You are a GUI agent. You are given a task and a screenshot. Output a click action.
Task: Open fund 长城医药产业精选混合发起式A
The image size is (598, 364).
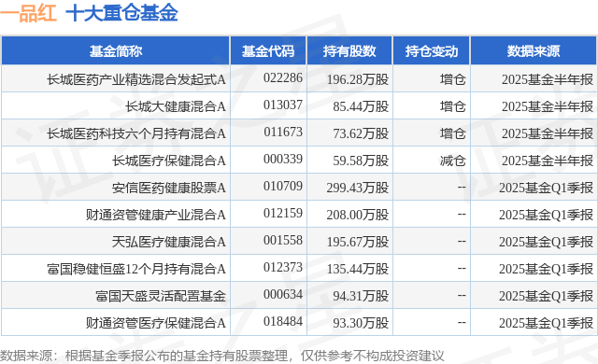click(136, 79)
